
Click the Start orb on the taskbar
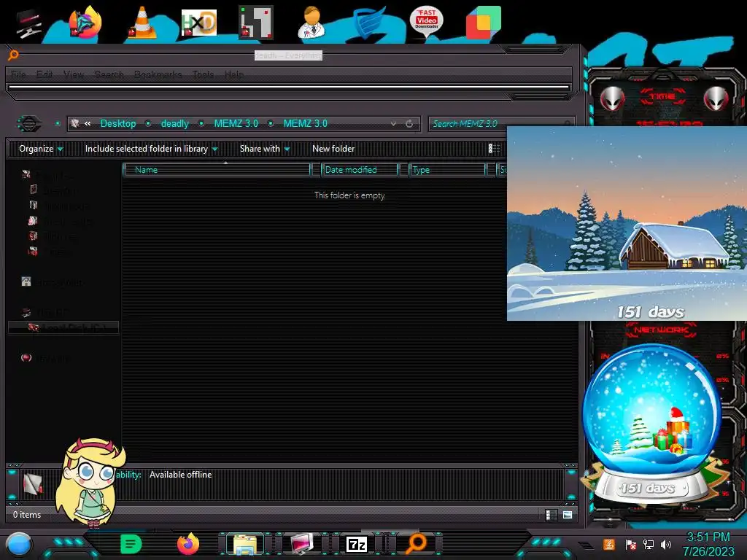[x=18, y=544]
